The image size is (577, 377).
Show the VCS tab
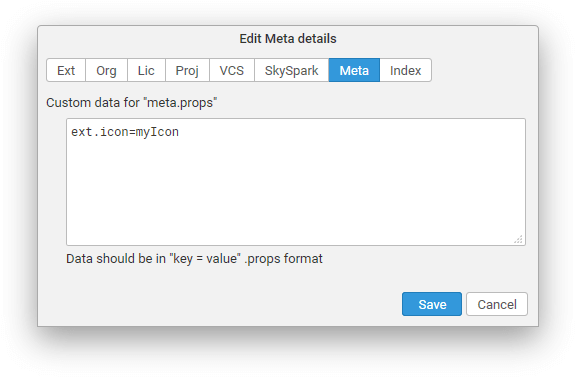click(x=232, y=70)
